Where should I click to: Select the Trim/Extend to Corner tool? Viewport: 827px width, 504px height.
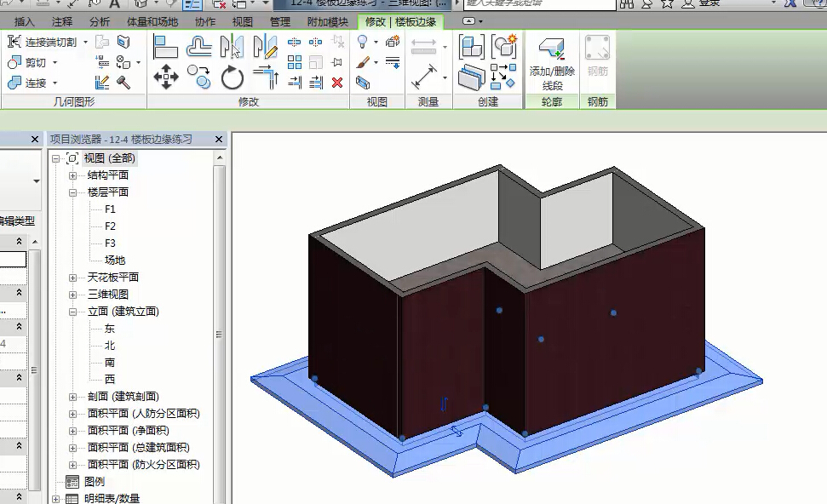click(x=267, y=78)
